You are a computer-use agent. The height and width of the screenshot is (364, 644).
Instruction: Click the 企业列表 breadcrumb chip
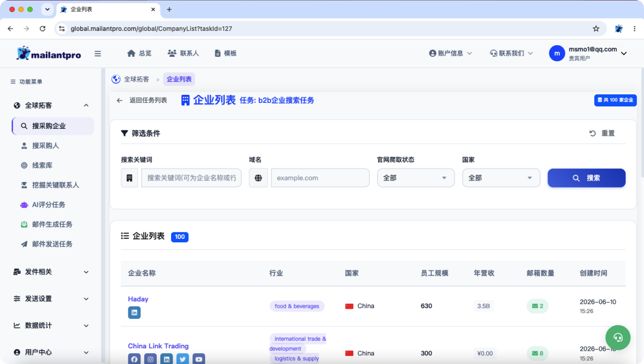coord(179,79)
